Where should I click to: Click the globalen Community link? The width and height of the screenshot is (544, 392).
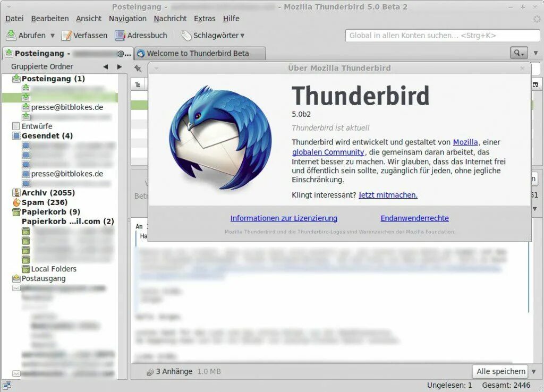[x=328, y=152]
